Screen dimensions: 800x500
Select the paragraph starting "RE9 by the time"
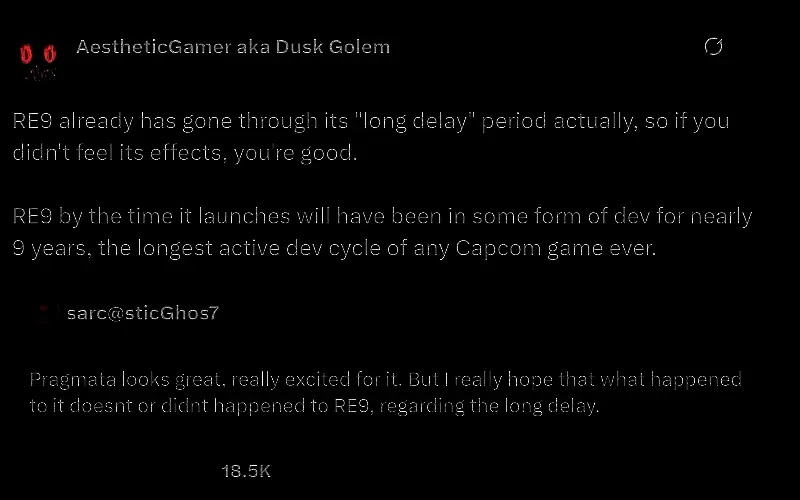(382, 232)
